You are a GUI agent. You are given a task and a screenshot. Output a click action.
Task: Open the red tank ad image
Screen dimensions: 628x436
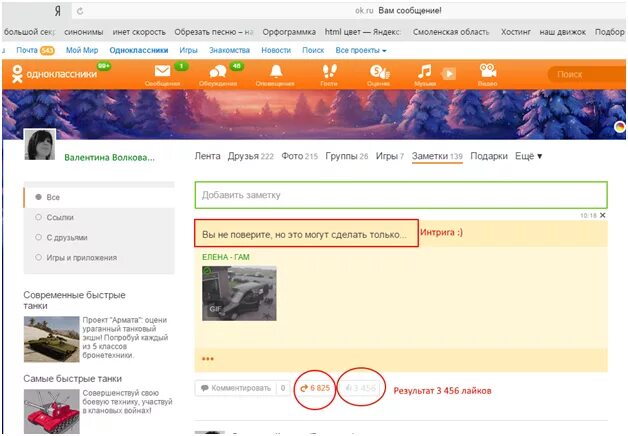(52, 412)
